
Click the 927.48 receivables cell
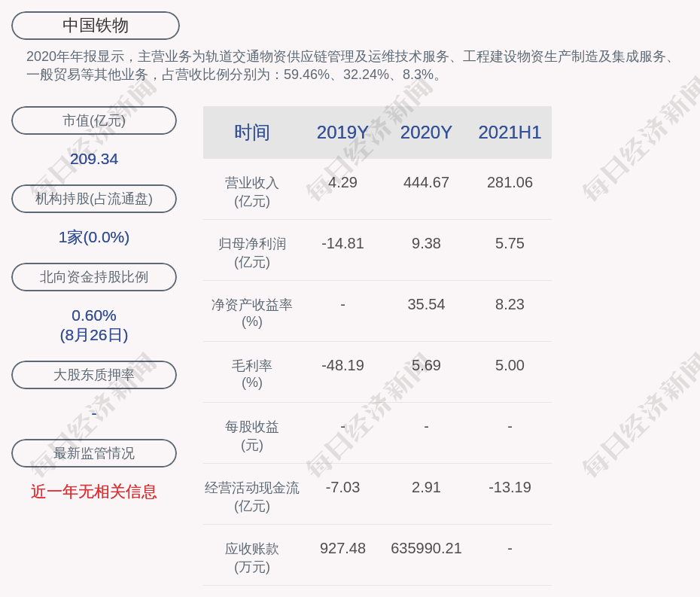coord(342,549)
